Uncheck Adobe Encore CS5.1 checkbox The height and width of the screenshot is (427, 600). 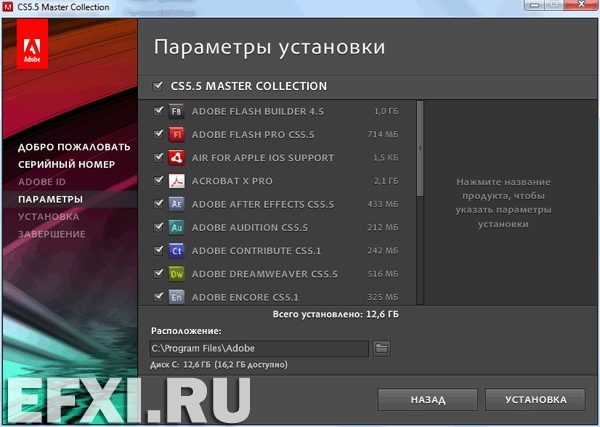[x=158, y=297]
